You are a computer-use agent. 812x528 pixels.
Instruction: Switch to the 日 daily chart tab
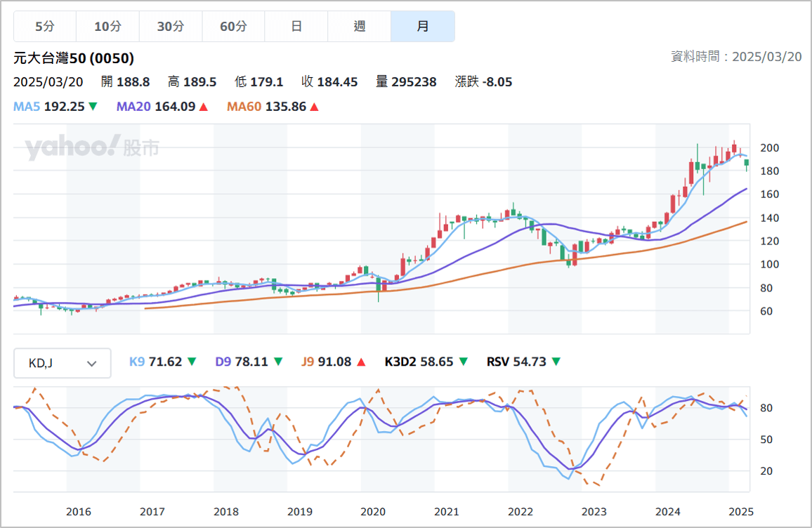coord(296,25)
